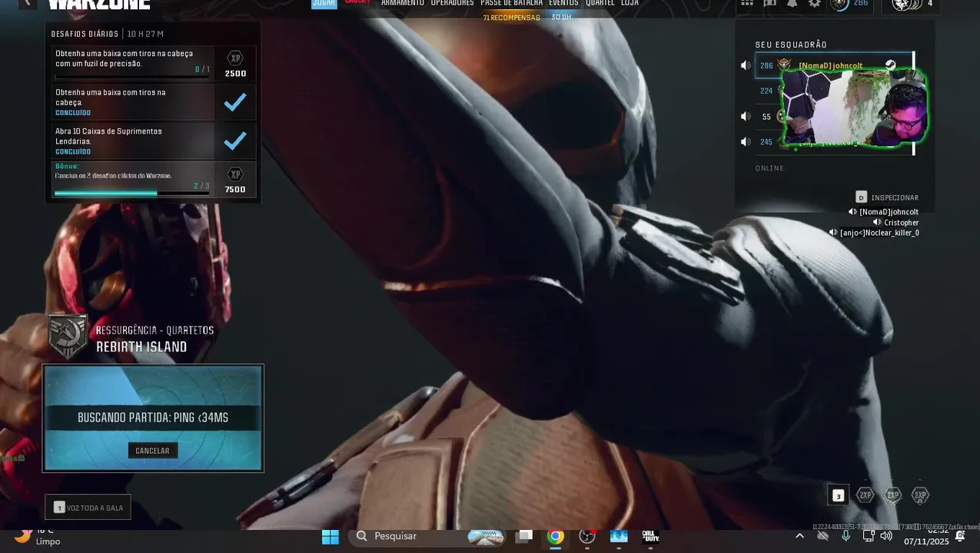Open the volume tray icon
The width and height of the screenshot is (980, 553).
coord(886,535)
